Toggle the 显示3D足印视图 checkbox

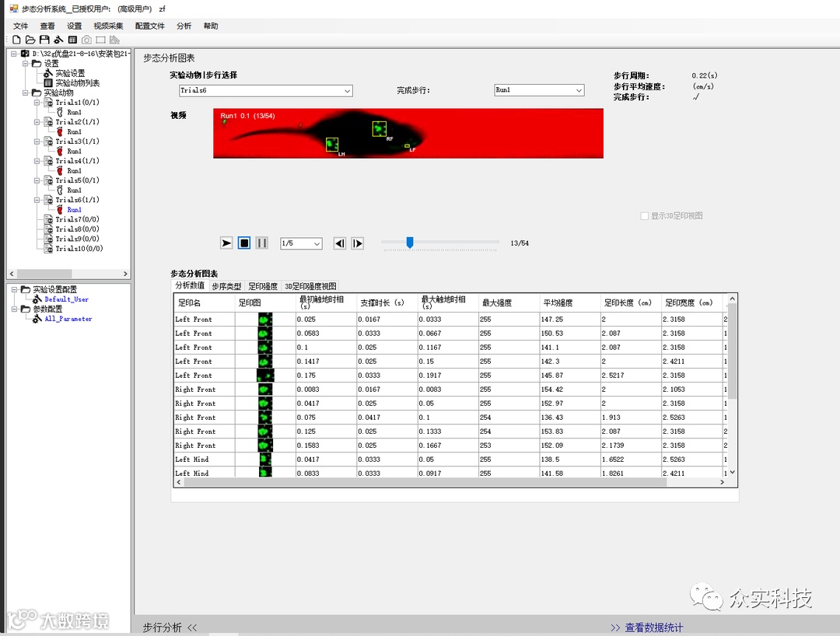coord(645,215)
